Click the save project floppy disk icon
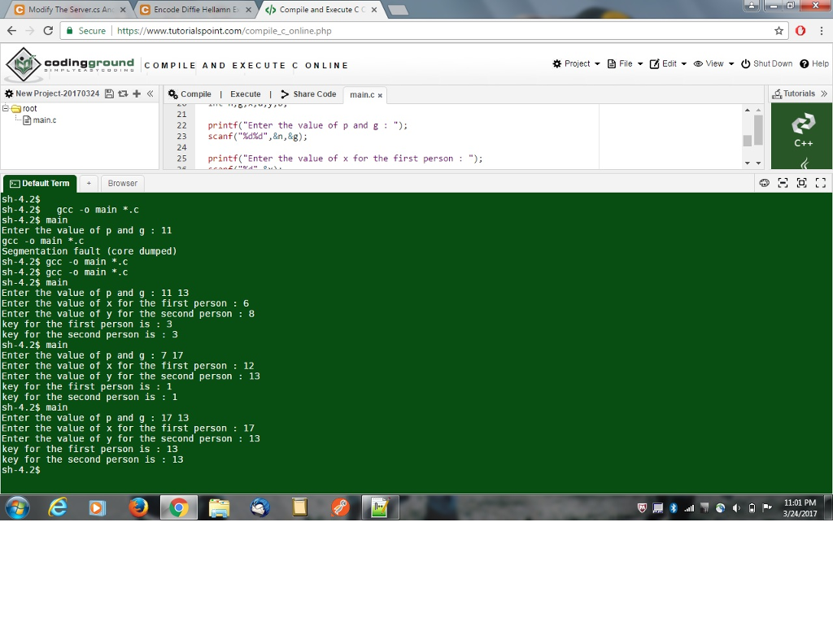The width and height of the screenshot is (833, 644). click(x=110, y=94)
